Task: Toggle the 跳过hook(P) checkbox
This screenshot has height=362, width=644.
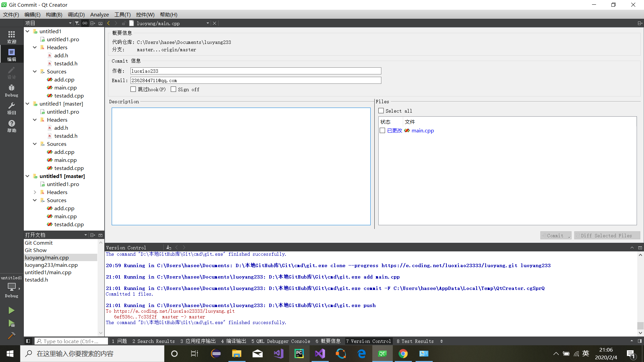Action: pos(133,89)
